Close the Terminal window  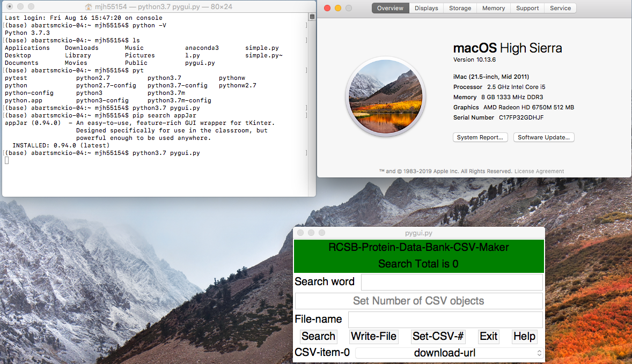point(10,6)
